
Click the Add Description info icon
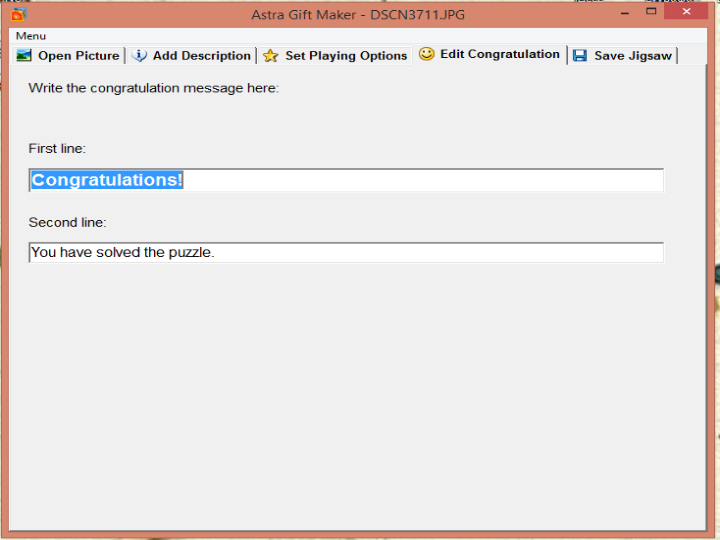pos(139,56)
